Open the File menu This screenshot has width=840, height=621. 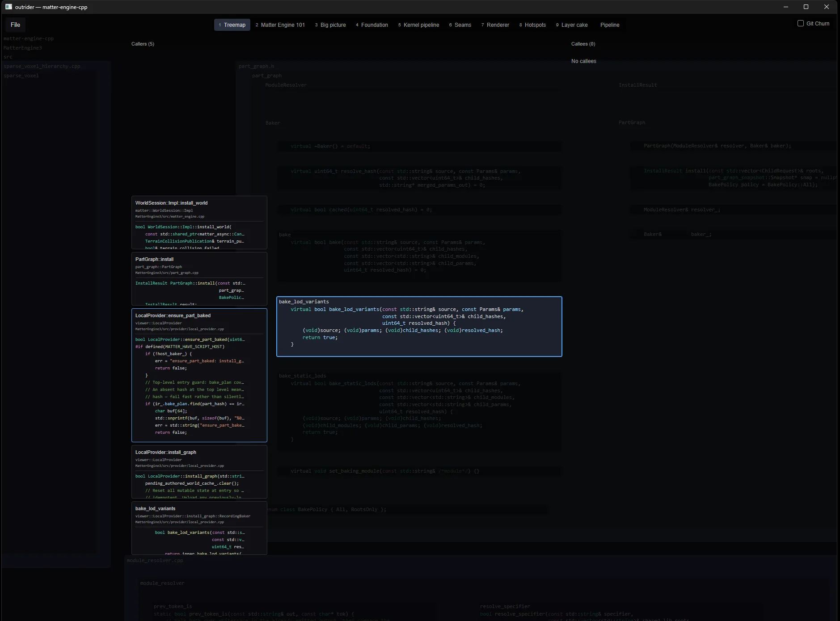(16, 25)
